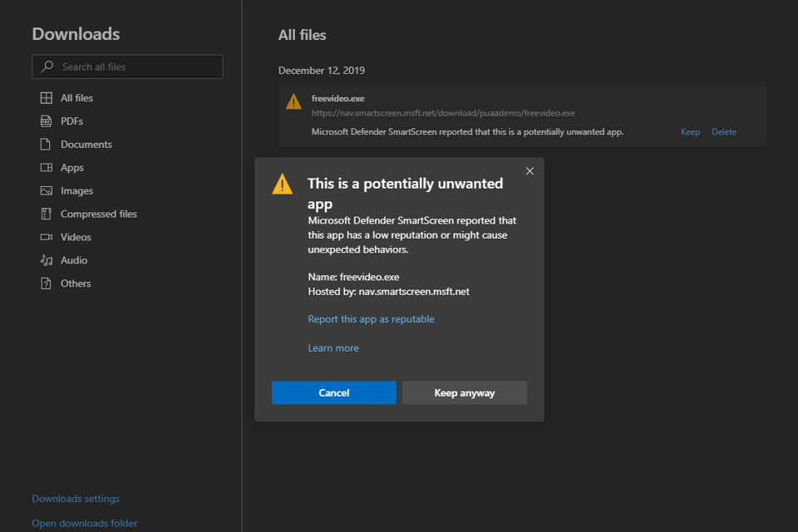
Task: Open the Learn more link
Action: pos(333,347)
